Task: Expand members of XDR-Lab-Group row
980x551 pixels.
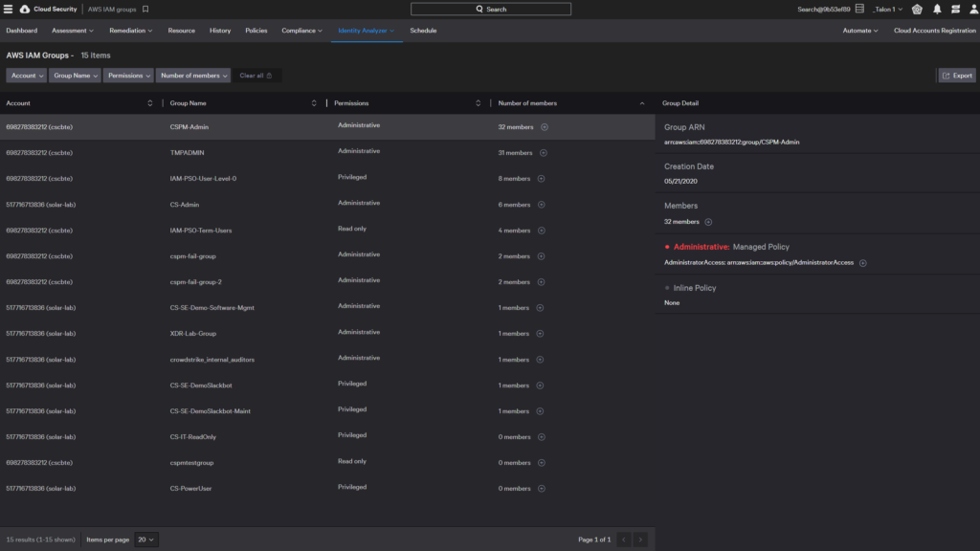Action: click(x=540, y=334)
